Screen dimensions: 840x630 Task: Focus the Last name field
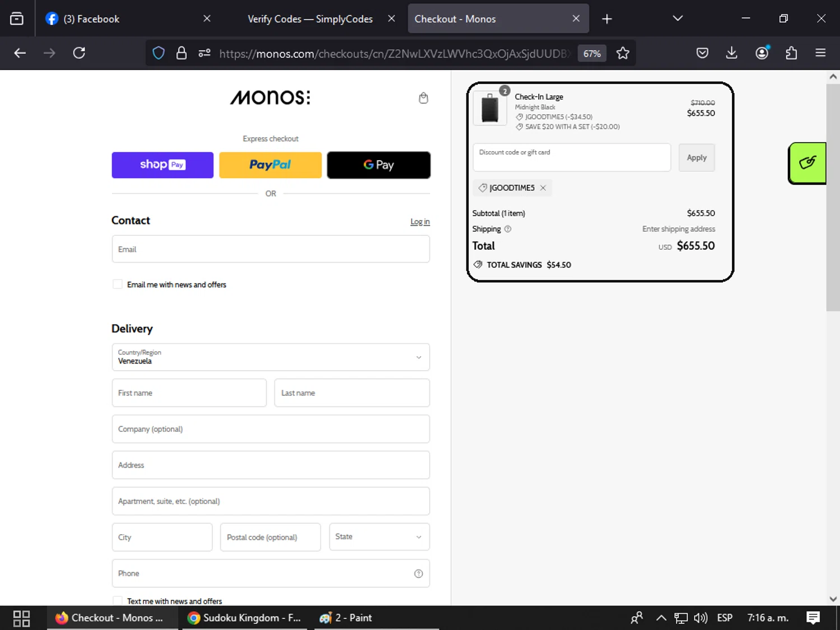352,393
